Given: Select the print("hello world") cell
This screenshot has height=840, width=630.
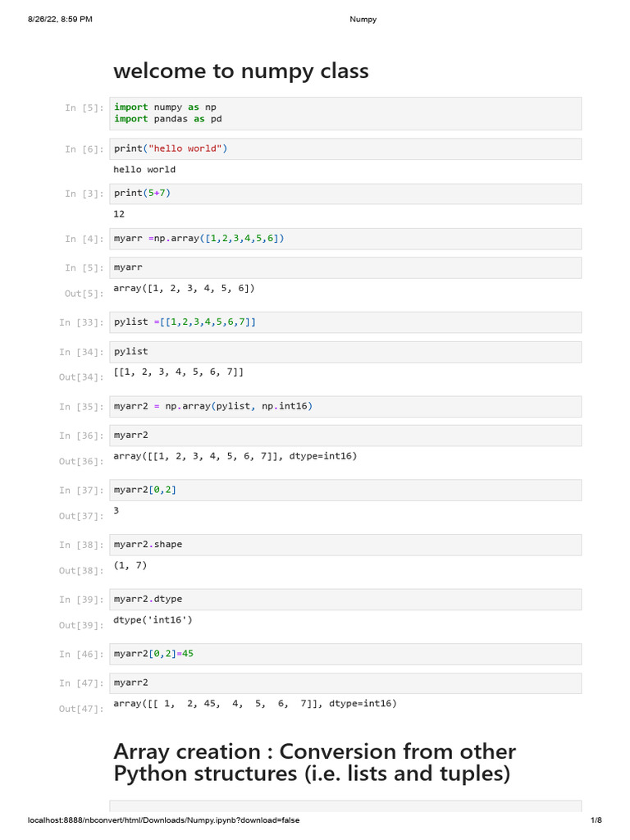Looking at the screenshot, I should 345,149.
